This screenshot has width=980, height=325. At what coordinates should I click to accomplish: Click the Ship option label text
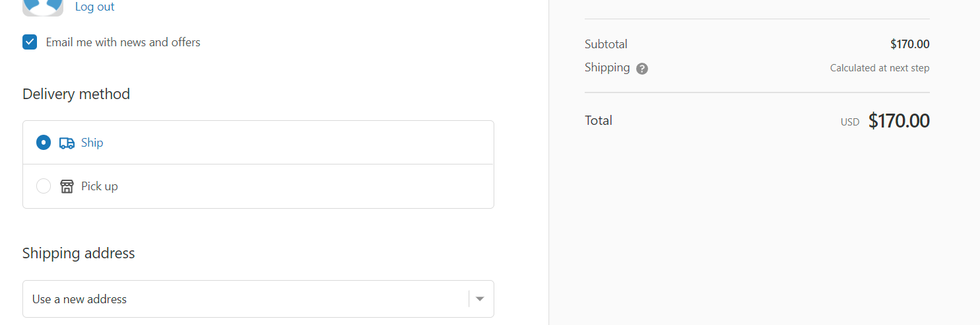tap(92, 143)
